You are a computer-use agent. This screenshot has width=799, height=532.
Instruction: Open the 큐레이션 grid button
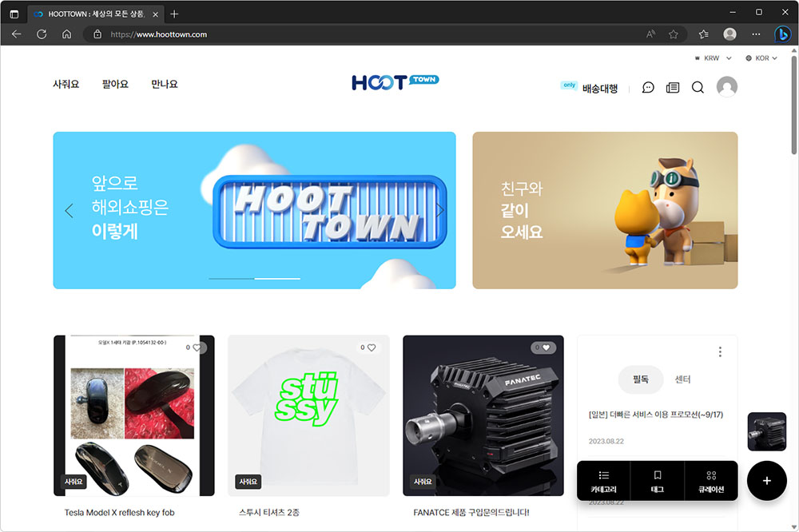click(x=711, y=481)
